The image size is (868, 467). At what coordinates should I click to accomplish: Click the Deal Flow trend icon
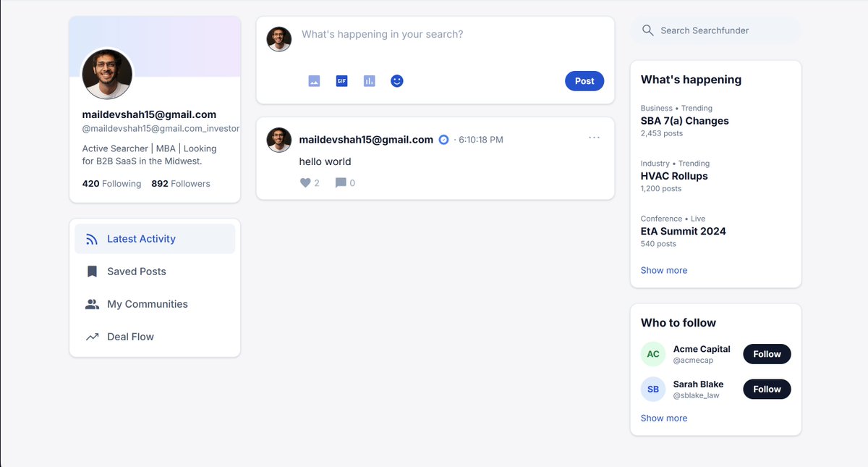coord(92,337)
